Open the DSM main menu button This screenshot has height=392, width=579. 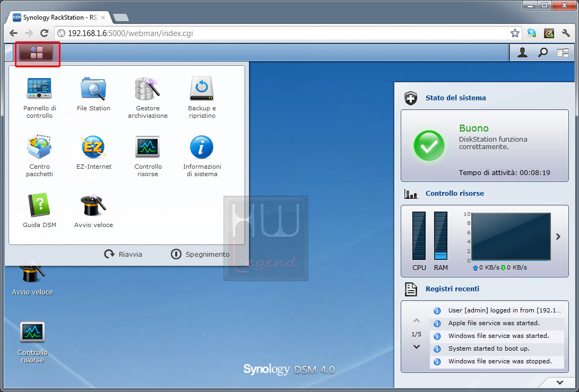(x=37, y=53)
